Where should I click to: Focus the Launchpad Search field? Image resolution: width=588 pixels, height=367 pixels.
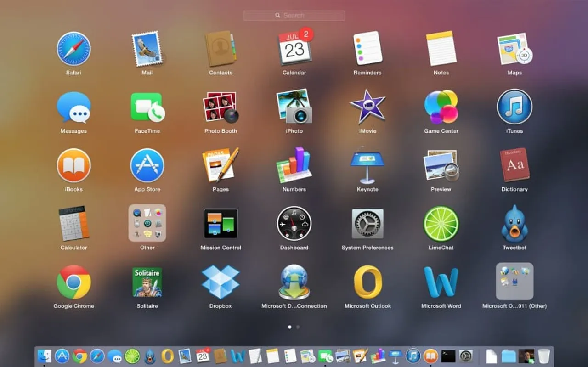pyautogui.click(x=294, y=15)
